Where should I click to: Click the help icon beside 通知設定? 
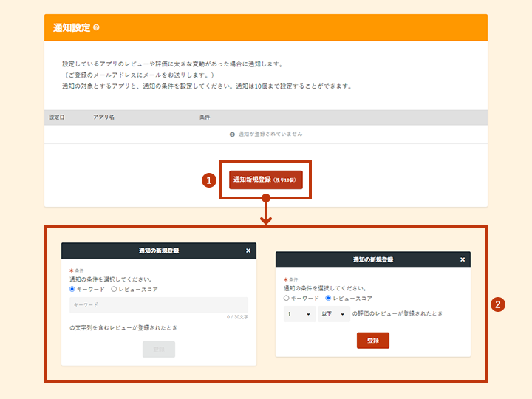point(97,28)
